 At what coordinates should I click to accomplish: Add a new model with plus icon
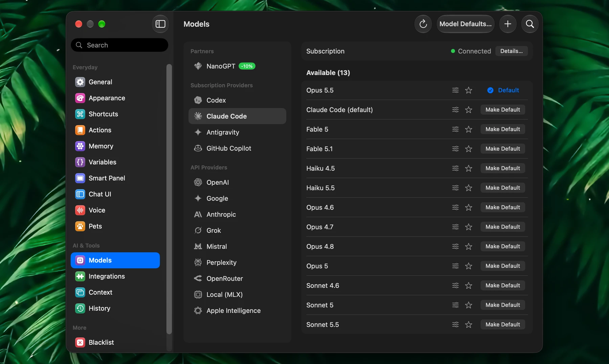pyautogui.click(x=507, y=24)
